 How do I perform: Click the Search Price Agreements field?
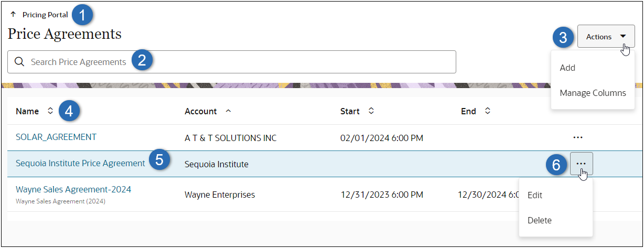(231, 62)
